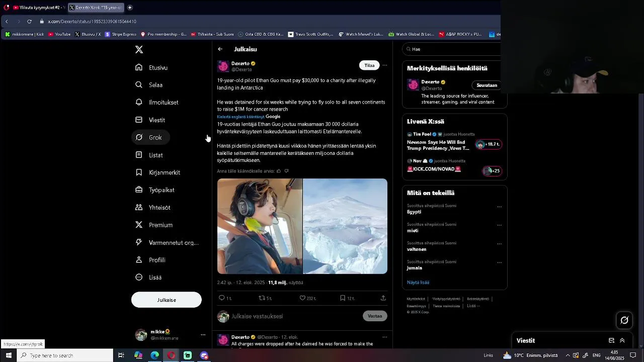Screen dimensions: 644x362
Task: Rate translation with thumbs up icon
Action: point(279,171)
